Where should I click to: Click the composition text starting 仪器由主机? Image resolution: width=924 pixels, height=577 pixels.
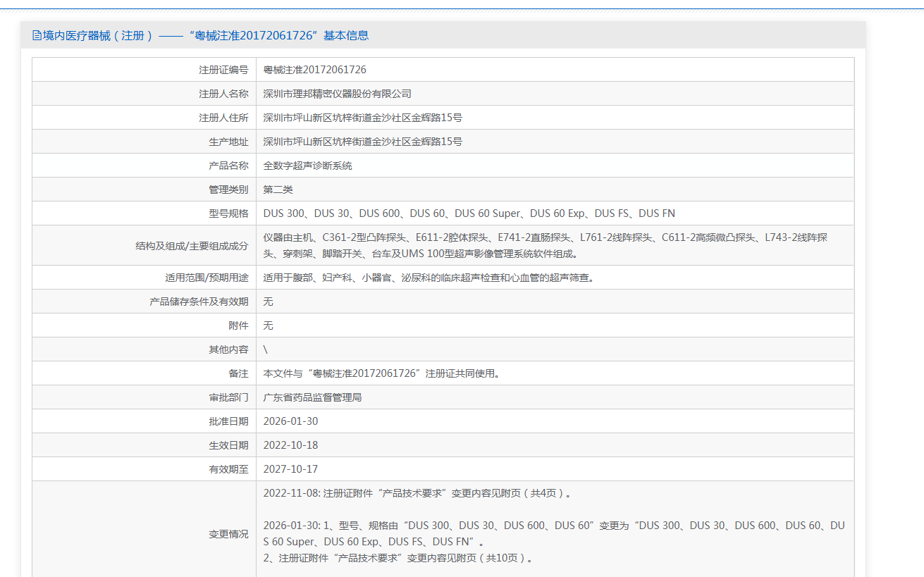click(546, 245)
